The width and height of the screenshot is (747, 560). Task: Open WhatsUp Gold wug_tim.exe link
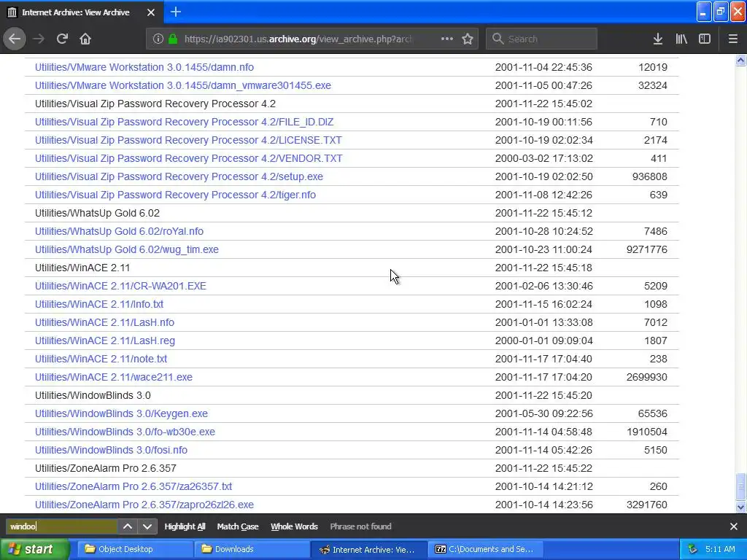pyautogui.click(x=127, y=249)
